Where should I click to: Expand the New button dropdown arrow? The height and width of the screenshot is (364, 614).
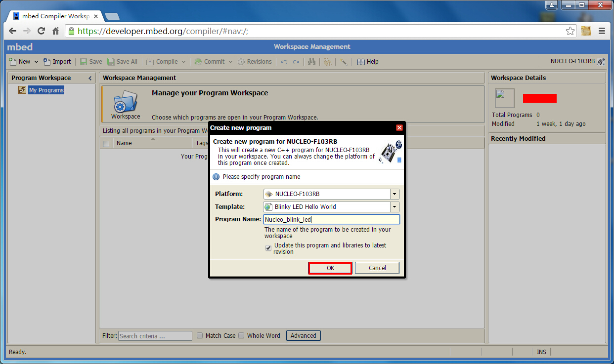(x=36, y=62)
